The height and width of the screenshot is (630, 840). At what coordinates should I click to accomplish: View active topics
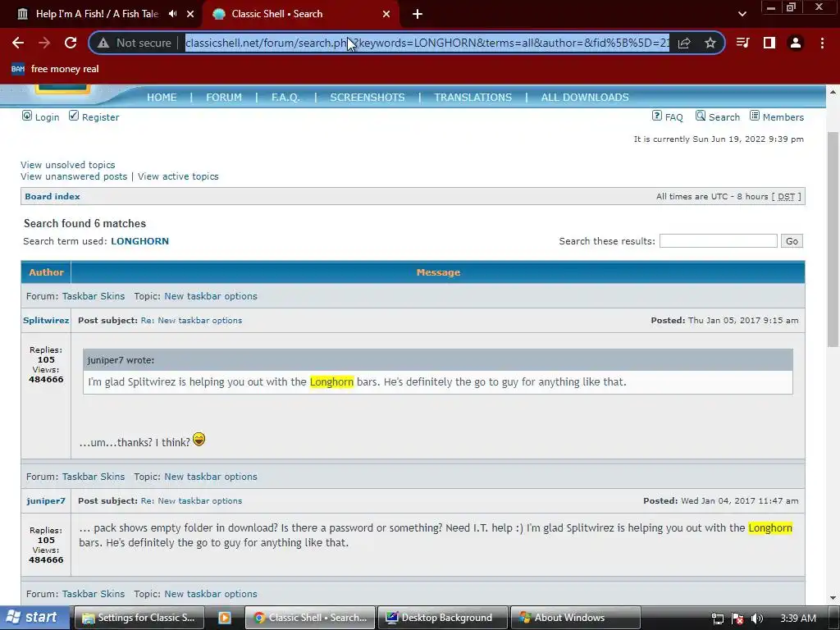click(x=178, y=176)
